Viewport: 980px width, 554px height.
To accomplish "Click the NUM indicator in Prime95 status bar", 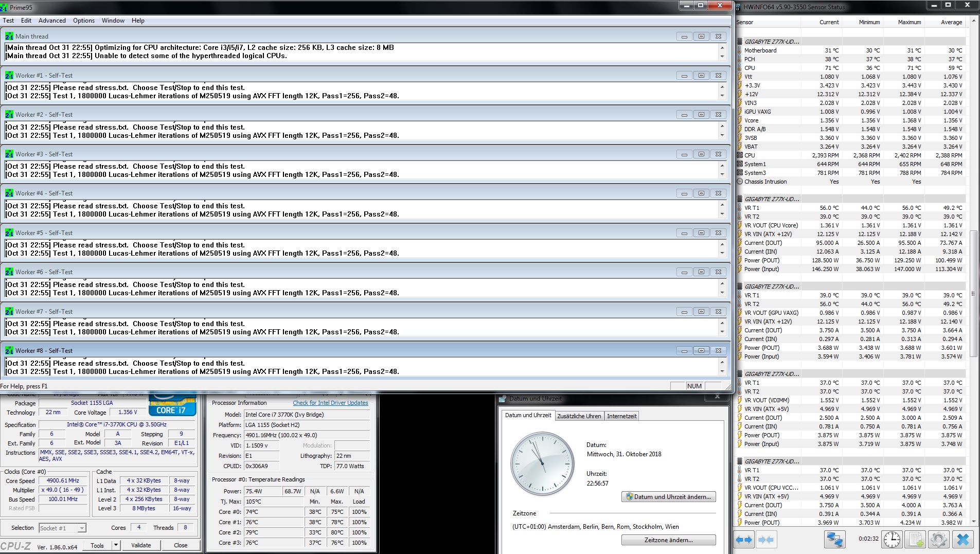I will 694,386.
